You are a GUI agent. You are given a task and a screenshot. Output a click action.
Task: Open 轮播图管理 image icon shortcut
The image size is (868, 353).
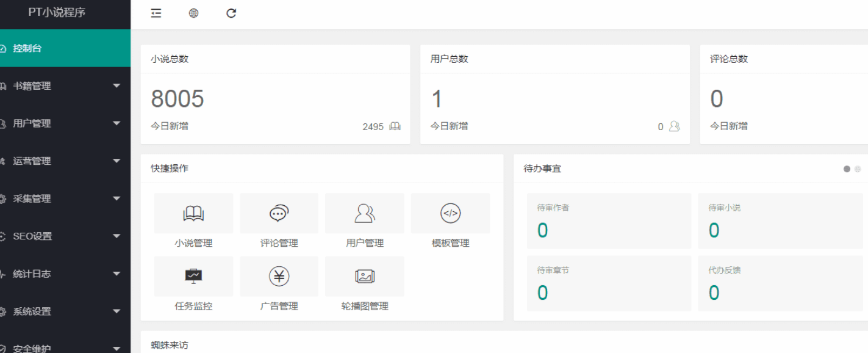click(365, 277)
